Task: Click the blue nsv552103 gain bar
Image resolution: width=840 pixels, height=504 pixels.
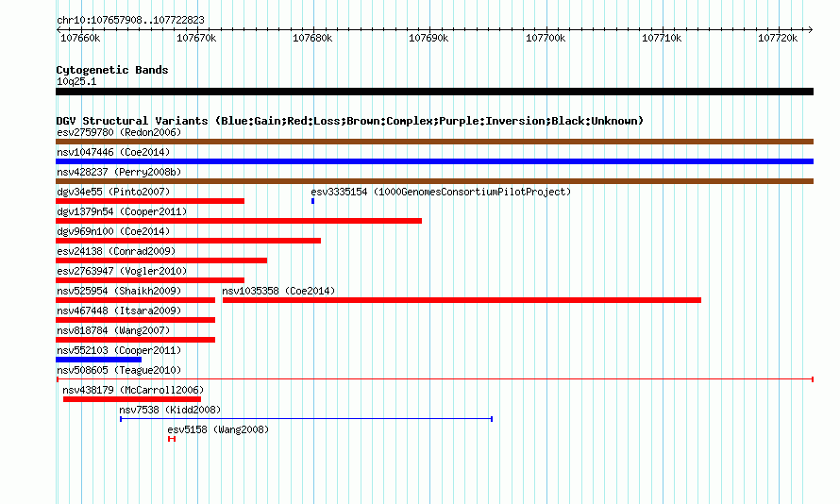Action: click(x=98, y=360)
